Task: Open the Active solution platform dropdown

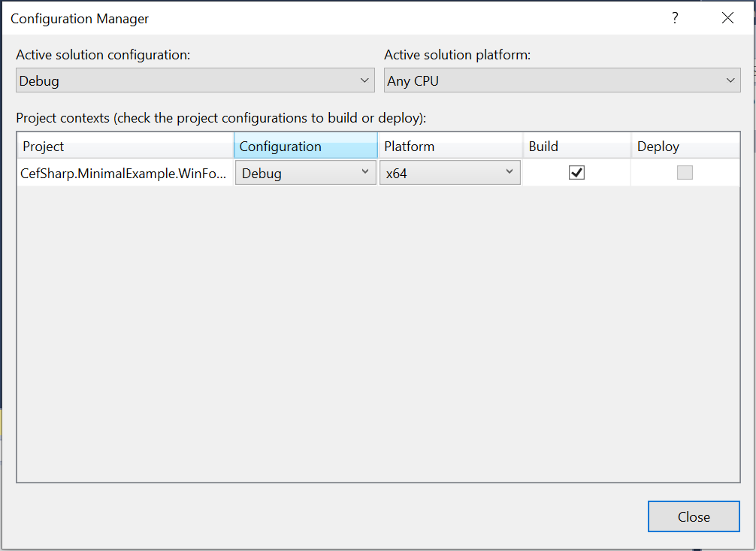Action: tap(731, 80)
